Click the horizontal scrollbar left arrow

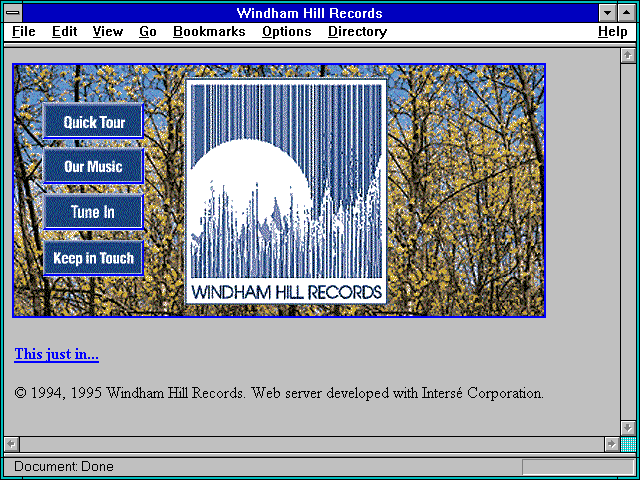pyautogui.click(x=11, y=444)
